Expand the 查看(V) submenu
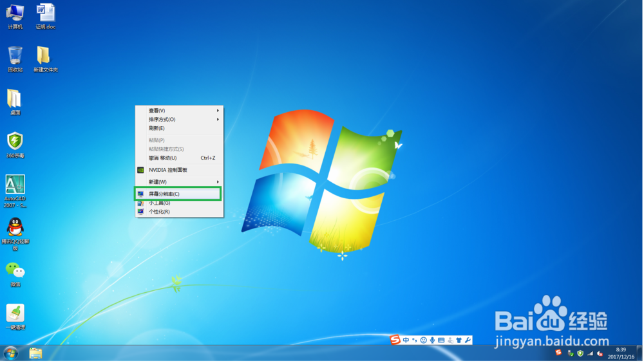This screenshot has width=644, height=363. [180, 111]
